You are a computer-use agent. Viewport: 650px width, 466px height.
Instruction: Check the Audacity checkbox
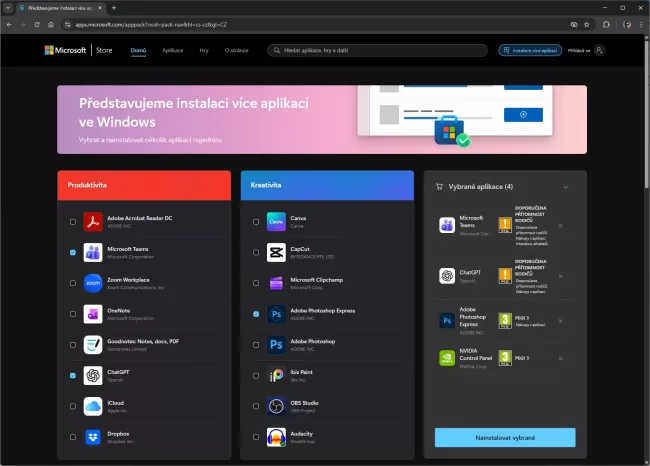(x=256, y=437)
